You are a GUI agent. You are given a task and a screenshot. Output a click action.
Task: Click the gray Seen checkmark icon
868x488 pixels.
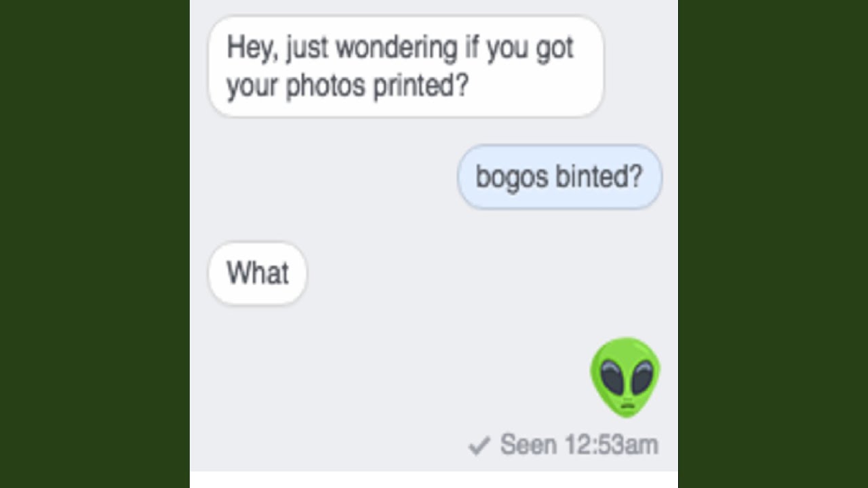point(479,446)
